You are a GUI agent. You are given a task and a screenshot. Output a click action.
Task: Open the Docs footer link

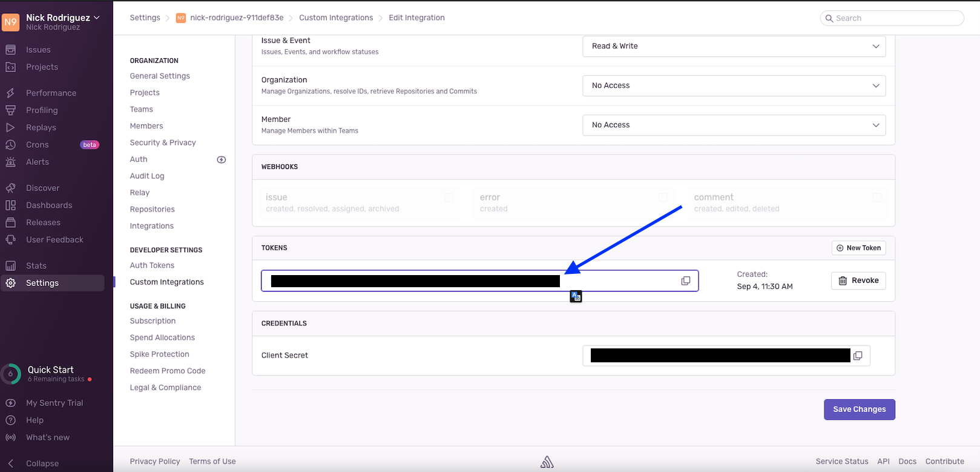pyautogui.click(x=907, y=461)
